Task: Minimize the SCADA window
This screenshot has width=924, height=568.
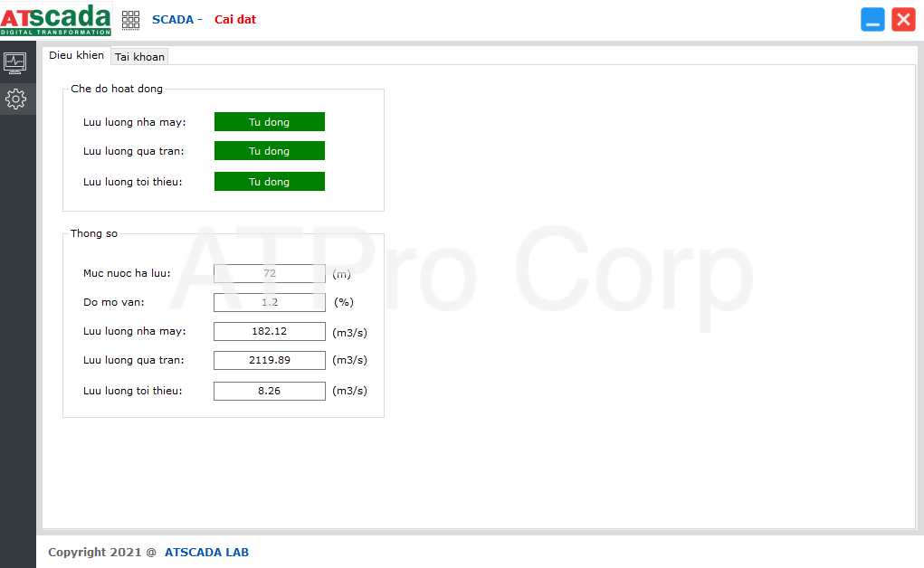Action: pos(872,20)
